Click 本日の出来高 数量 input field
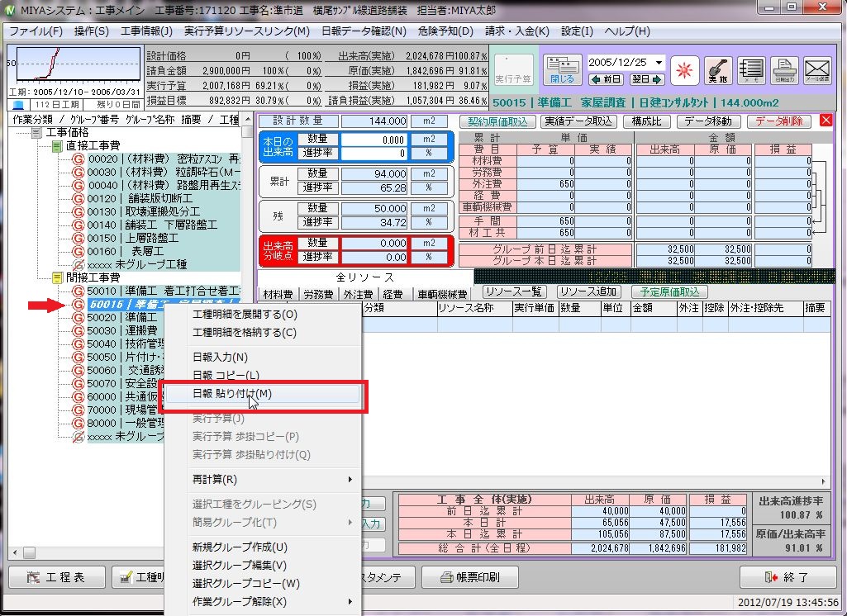The image size is (847, 616). (374, 140)
